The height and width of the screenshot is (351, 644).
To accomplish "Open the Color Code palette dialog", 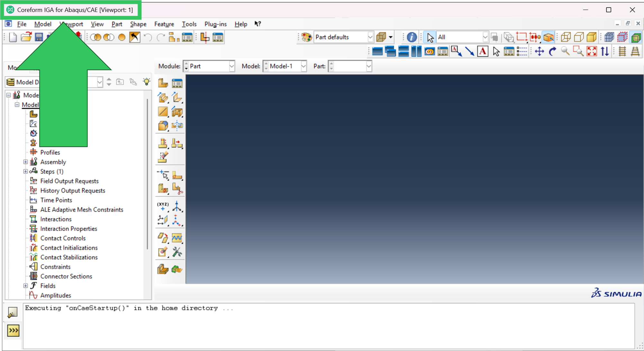I will pos(307,37).
